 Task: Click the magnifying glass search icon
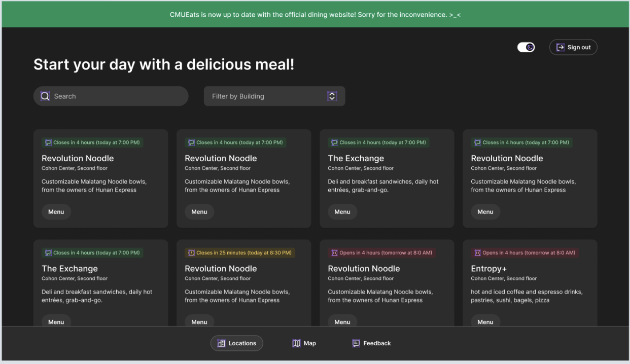(45, 96)
